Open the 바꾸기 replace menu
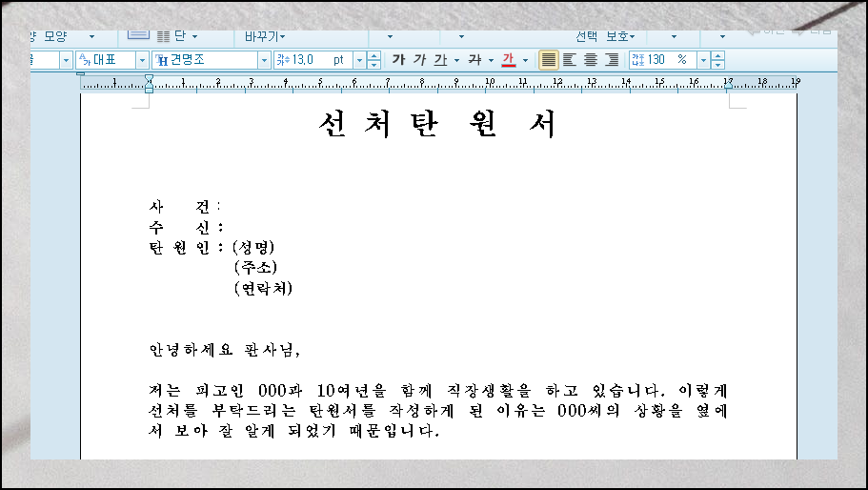 (265, 36)
